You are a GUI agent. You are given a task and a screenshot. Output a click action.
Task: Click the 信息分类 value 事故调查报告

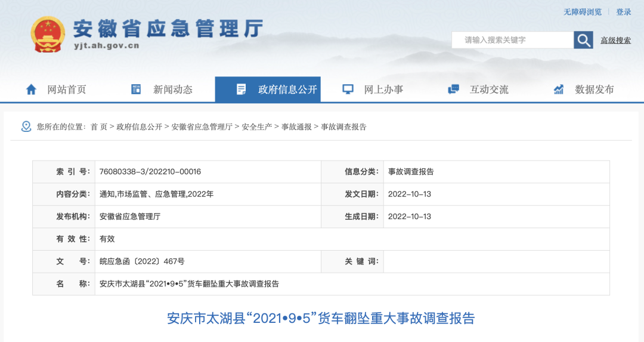click(411, 172)
